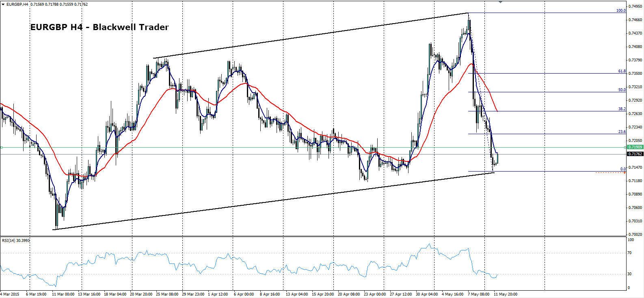Click the '18 Mar 04:00' time label
The image size is (644, 298).
pos(115,294)
